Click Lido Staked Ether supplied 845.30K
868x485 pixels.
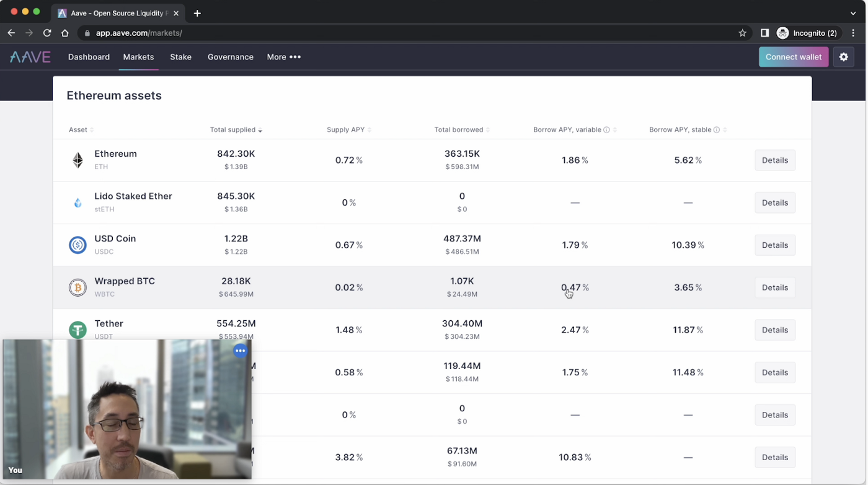[236, 196]
